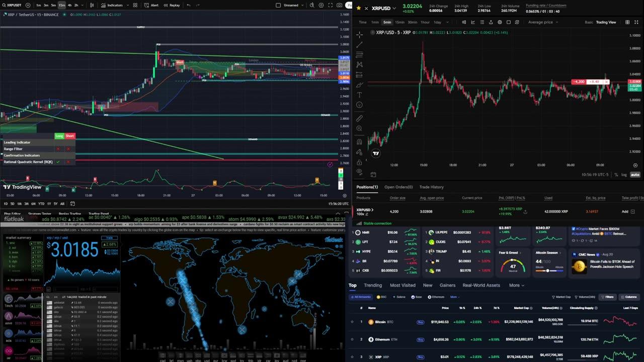Image resolution: width=644 pixels, height=362 pixels.
Task: Click Altcoin Season slider indicator
Action: tap(548, 270)
